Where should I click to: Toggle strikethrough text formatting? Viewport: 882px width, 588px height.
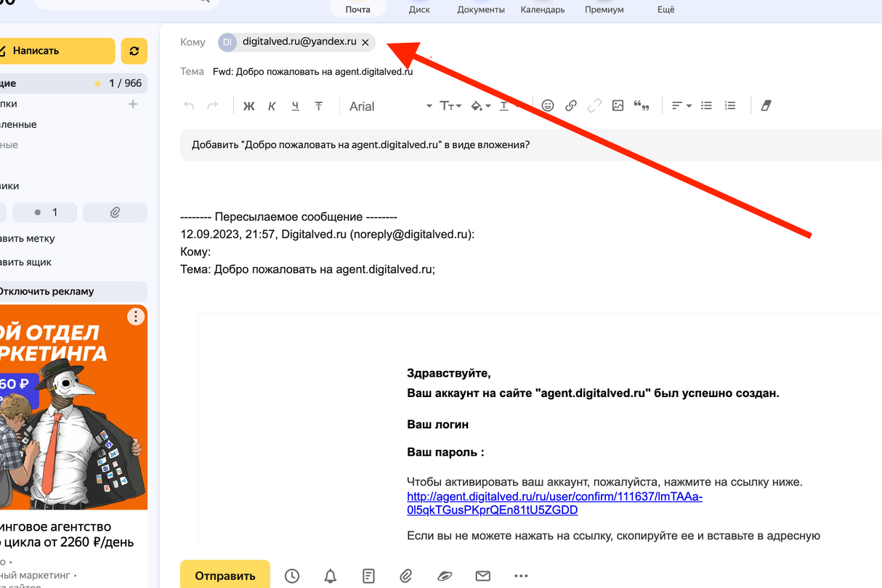[x=318, y=106]
